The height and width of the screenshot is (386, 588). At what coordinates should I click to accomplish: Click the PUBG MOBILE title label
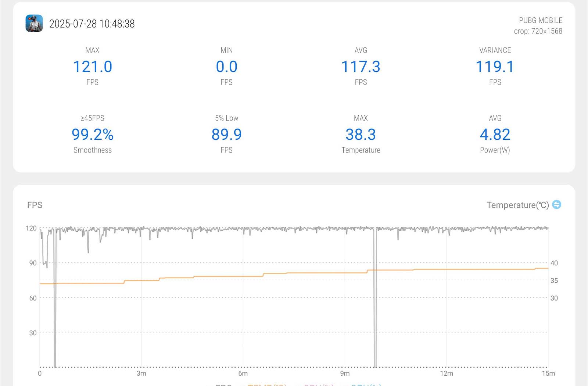pos(540,20)
